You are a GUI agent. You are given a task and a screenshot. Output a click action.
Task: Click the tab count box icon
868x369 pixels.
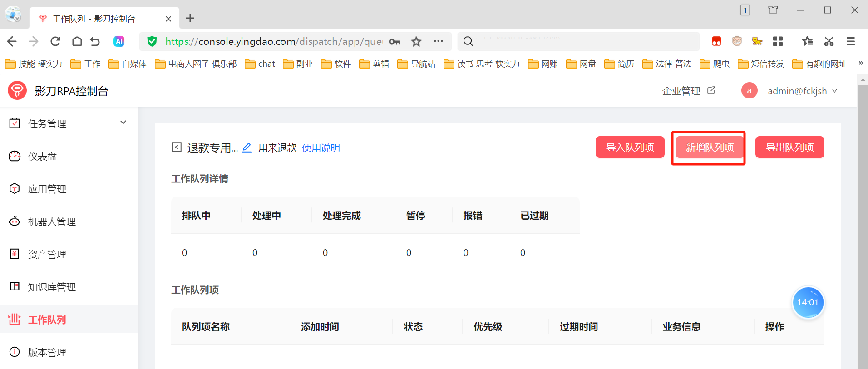click(x=745, y=10)
